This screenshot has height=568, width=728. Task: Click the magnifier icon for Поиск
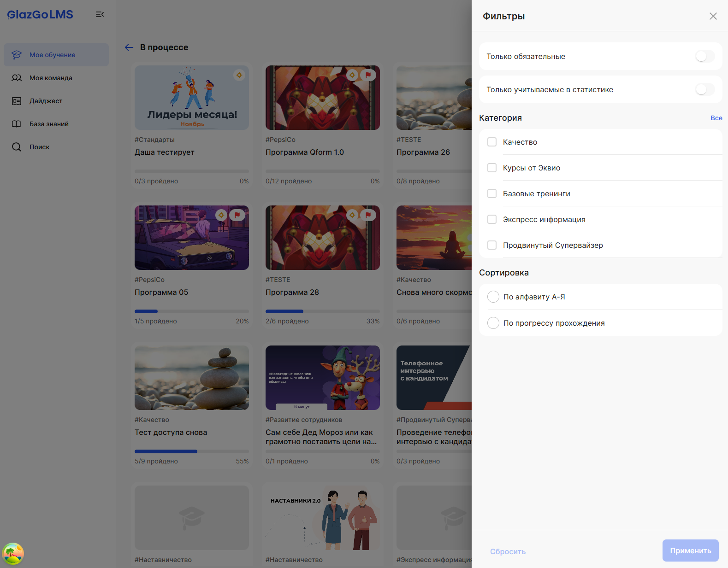(17, 147)
